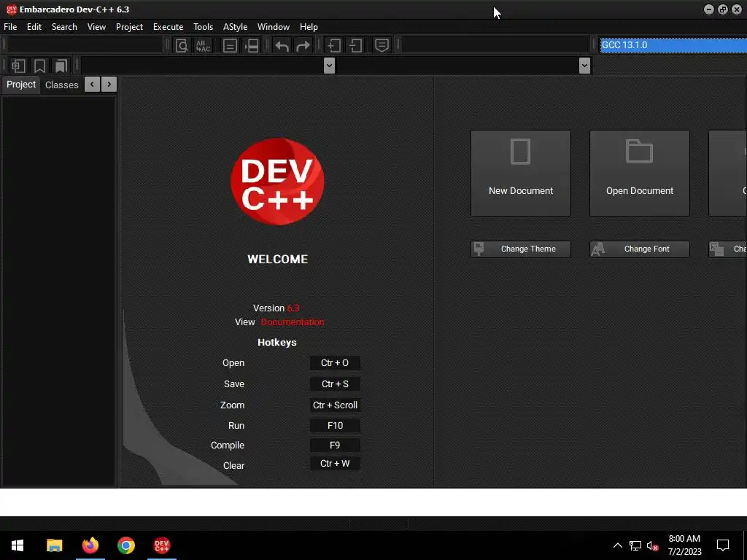Click the insert snippet icon in second toolbar
The width and height of the screenshot is (747, 560).
click(18, 66)
